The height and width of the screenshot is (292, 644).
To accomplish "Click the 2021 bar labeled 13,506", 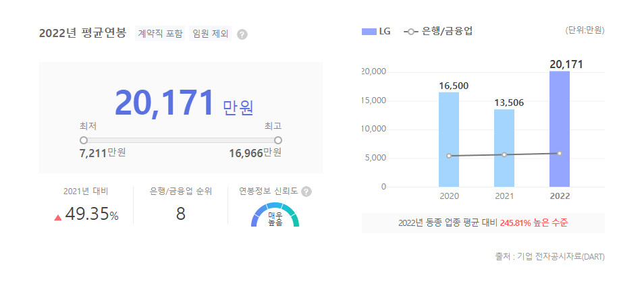I will [504, 148].
